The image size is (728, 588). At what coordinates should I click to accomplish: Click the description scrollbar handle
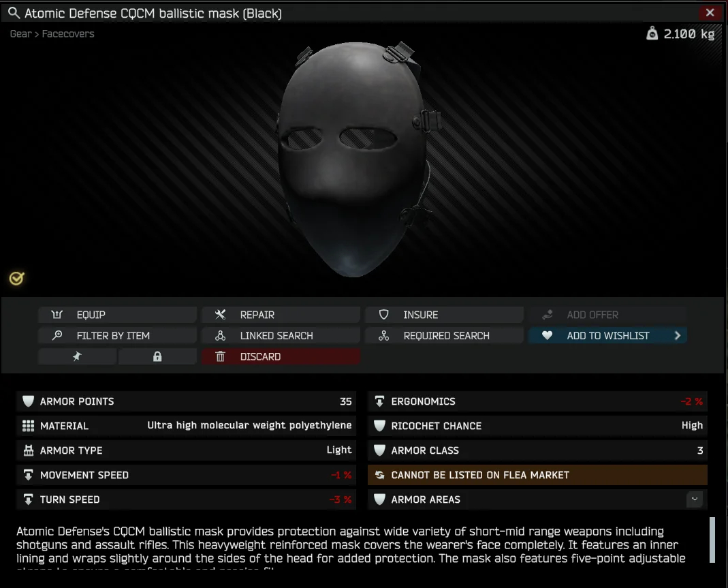712,540
